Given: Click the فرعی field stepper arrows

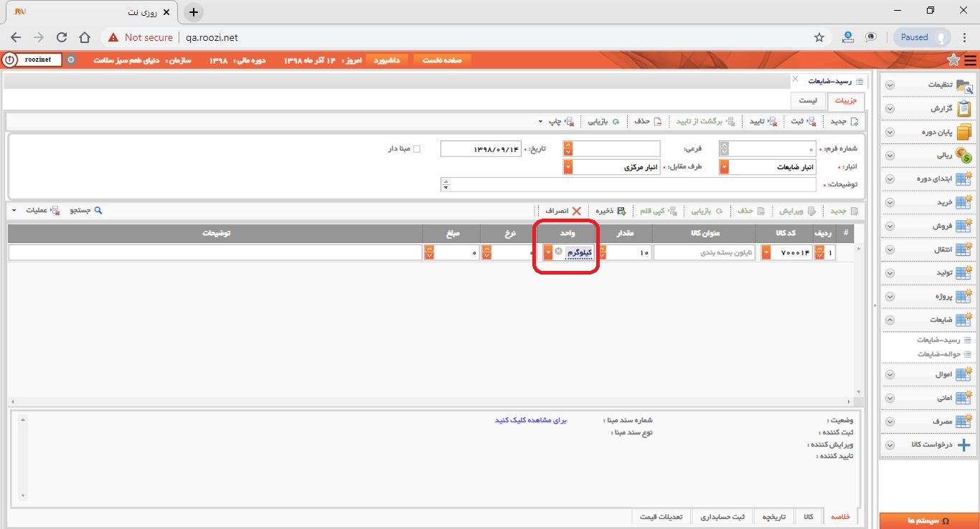Looking at the screenshot, I should (x=568, y=149).
